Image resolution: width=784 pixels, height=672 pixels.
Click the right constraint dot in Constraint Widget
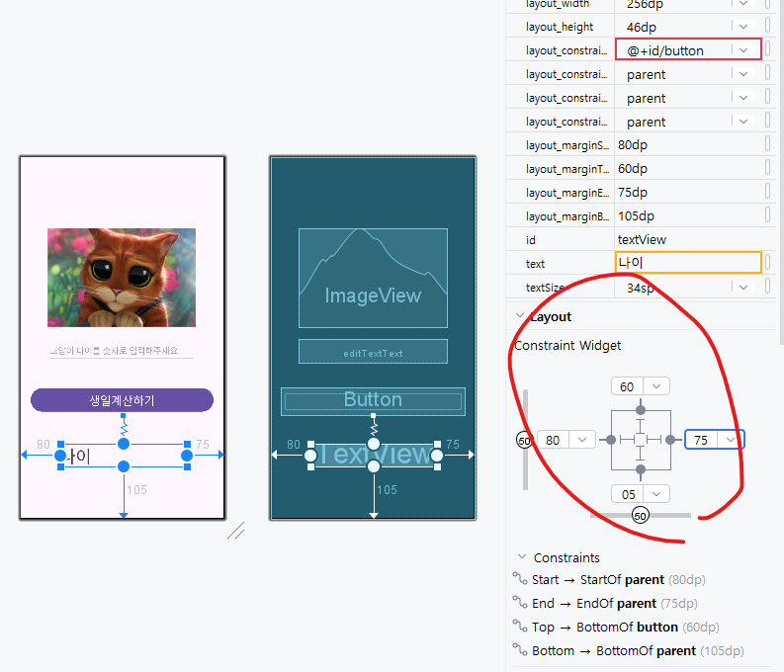pyautogui.click(x=670, y=440)
